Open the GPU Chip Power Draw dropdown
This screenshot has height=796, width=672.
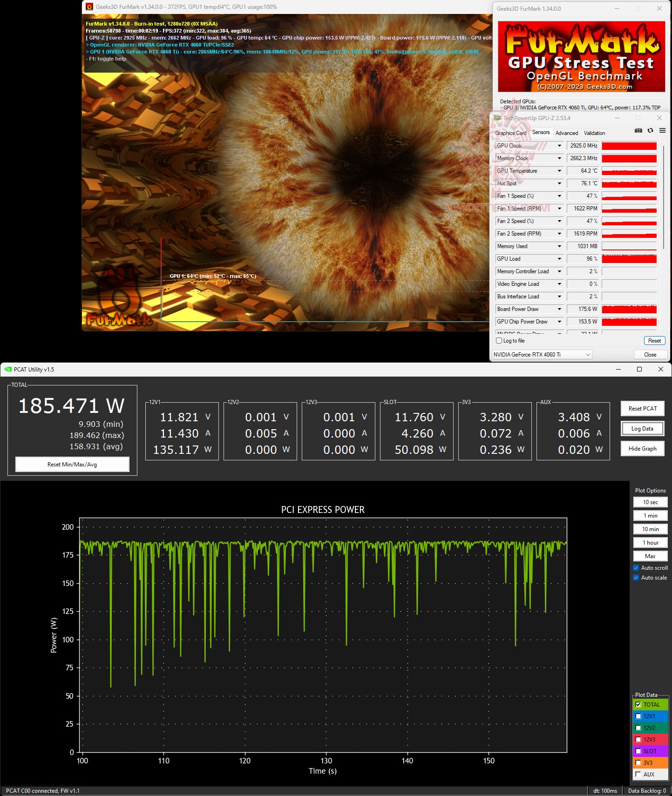(559, 322)
